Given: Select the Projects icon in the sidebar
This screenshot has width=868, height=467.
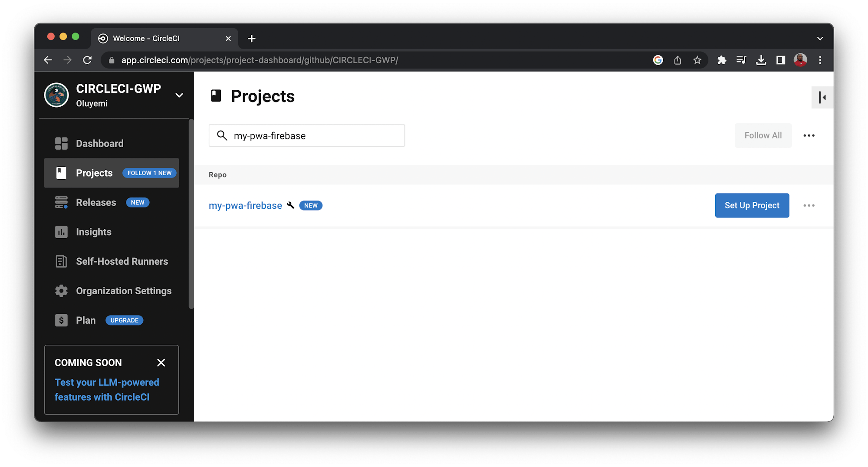Looking at the screenshot, I should [61, 173].
